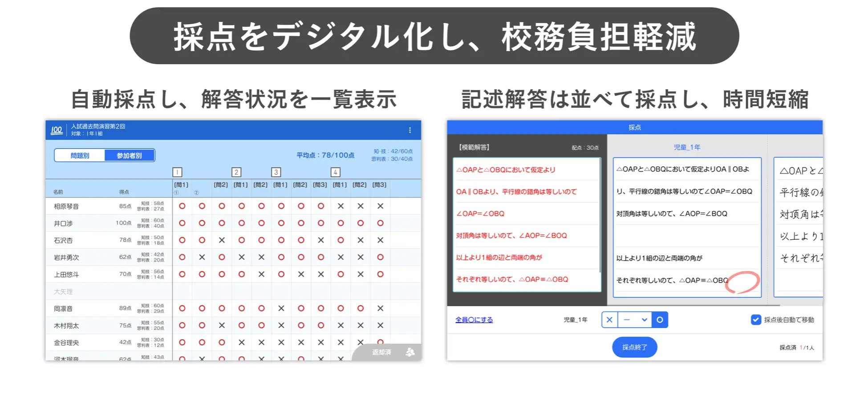Image resolution: width=868 pixels, height=402 pixels.
Task: Click student name 木村翔太
Action: click(66, 326)
